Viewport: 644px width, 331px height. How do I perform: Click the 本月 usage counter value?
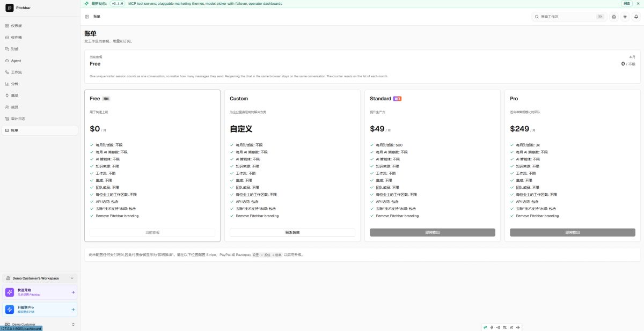coord(628,64)
